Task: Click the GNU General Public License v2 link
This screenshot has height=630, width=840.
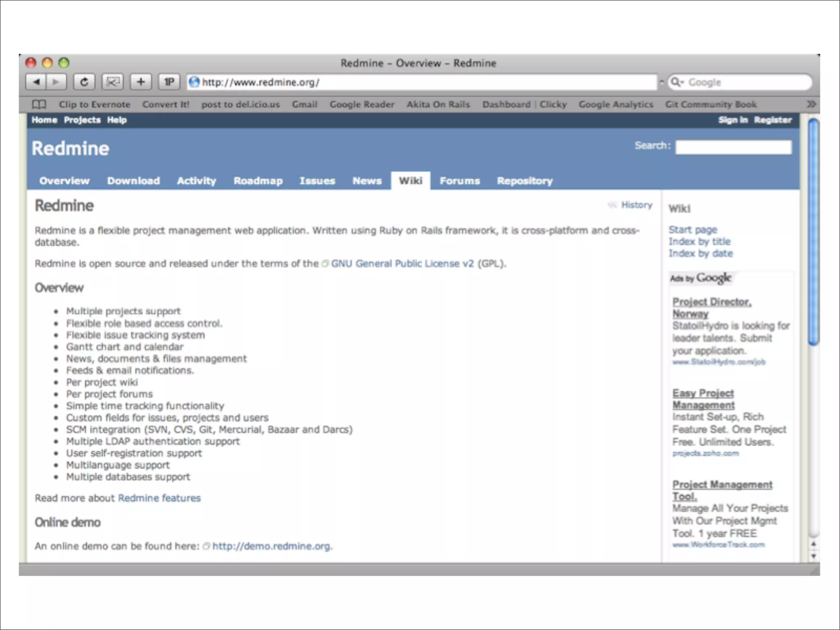Action: 402,264
